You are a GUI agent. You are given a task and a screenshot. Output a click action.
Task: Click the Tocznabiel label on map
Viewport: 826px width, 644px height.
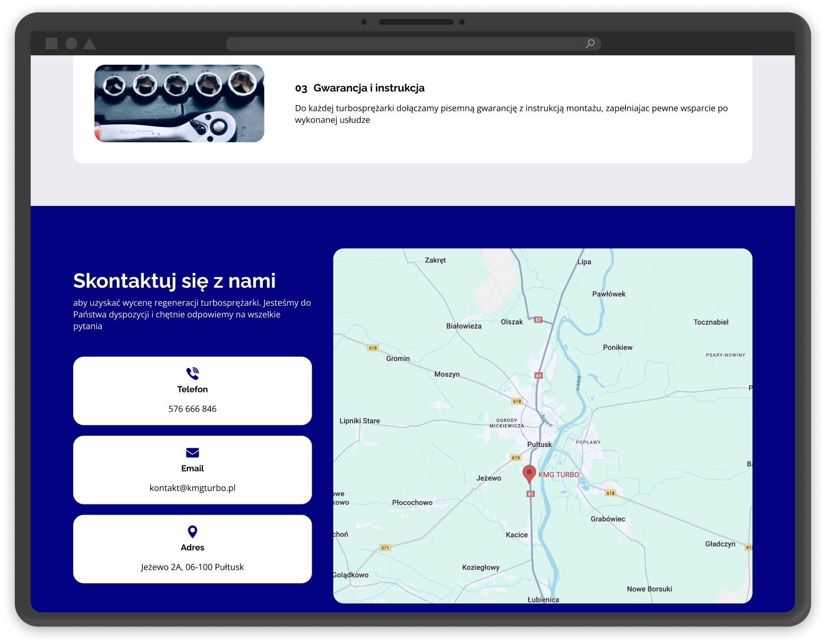coord(711,322)
